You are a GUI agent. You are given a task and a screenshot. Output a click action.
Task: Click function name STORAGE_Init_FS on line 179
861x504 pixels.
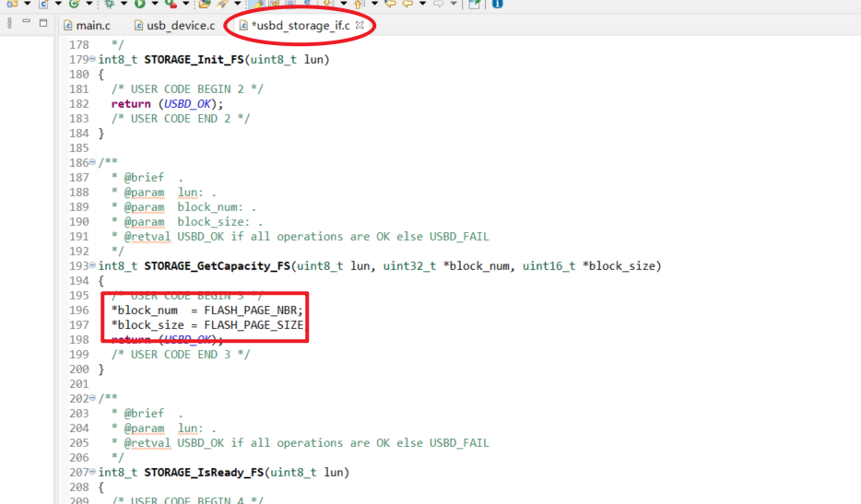pos(194,59)
